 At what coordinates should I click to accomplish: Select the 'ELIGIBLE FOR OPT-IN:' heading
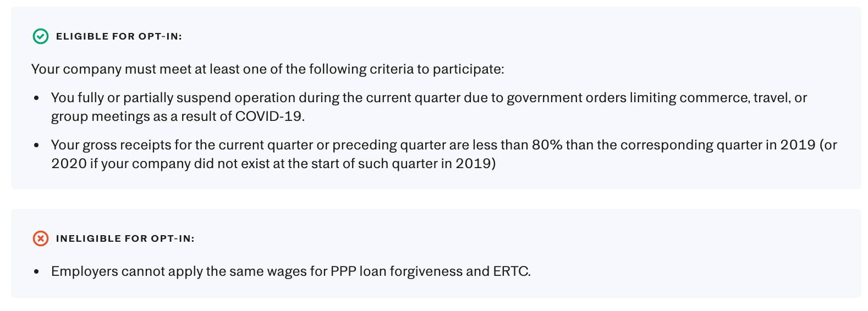pyautogui.click(x=119, y=36)
